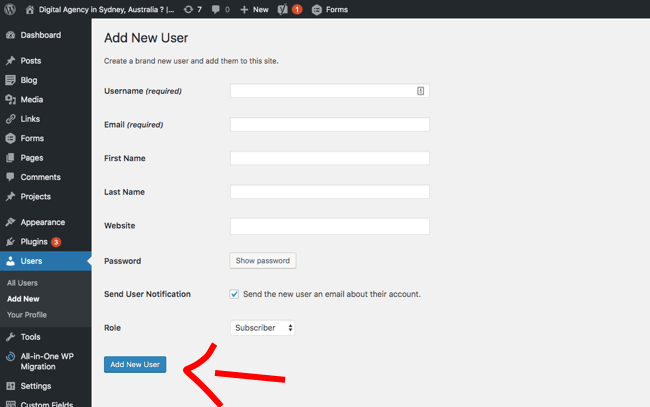
Task: Click the WordPress logo icon
Action: [x=10, y=9]
